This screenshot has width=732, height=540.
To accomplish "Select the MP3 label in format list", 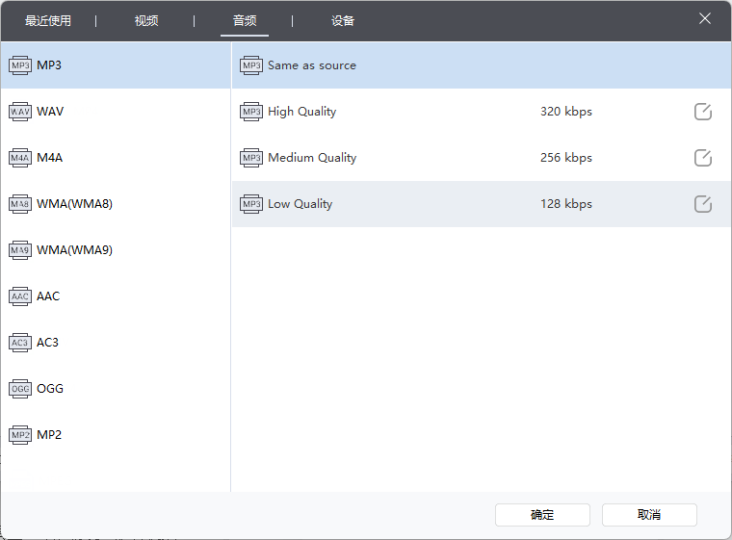I will (49, 65).
